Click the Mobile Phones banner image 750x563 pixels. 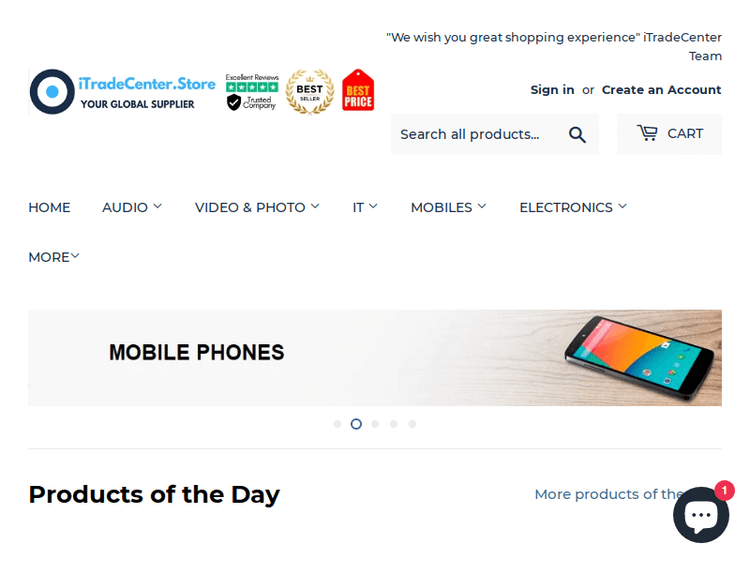click(x=375, y=357)
